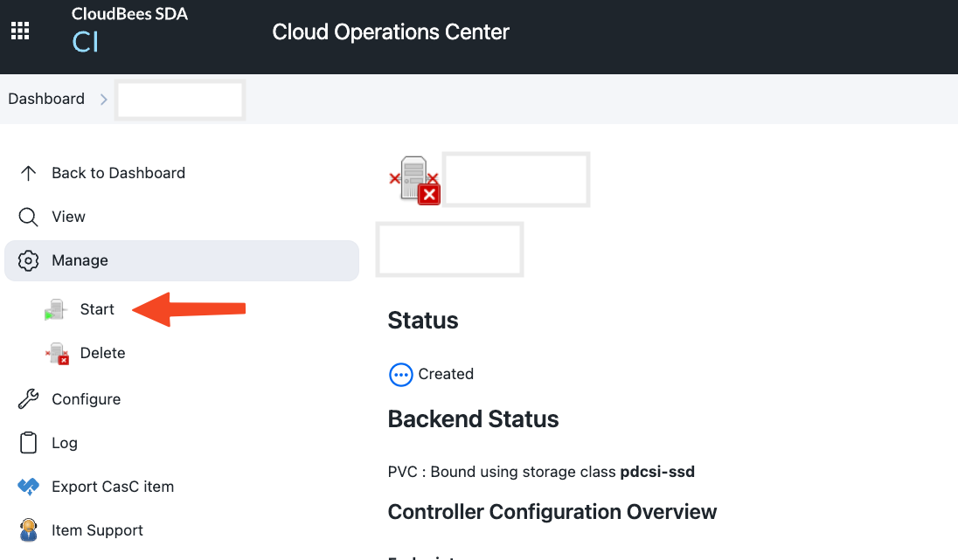Viewport: 958px width, 560px height.
Task: Click the offline controller server icon
Action: point(415,180)
